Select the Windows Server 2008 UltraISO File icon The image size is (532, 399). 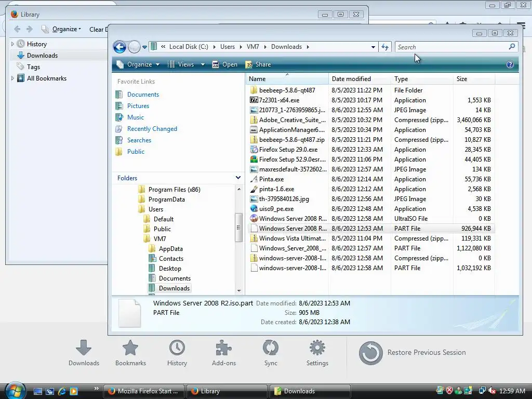click(x=254, y=219)
